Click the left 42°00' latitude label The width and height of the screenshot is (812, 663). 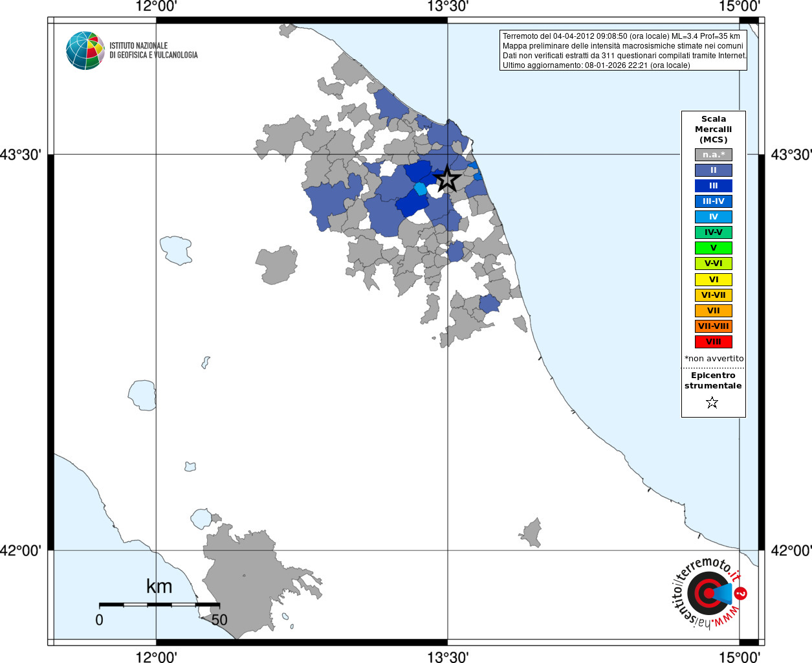point(21,550)
